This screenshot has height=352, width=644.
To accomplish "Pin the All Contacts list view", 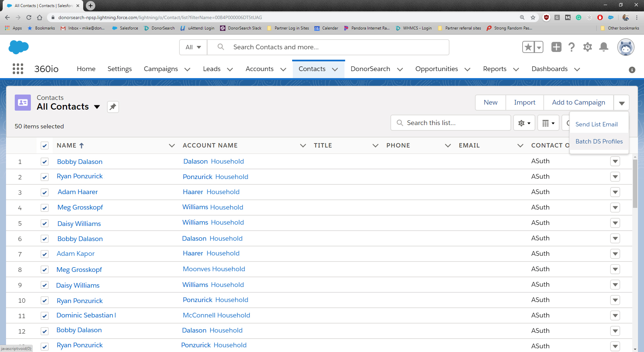I will pyautogui.click(x=113, y=107).
